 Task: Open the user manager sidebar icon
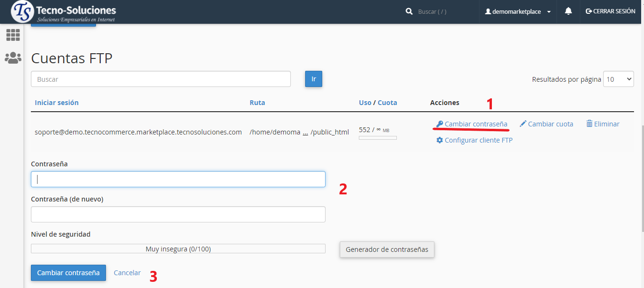tap(13, 58)
